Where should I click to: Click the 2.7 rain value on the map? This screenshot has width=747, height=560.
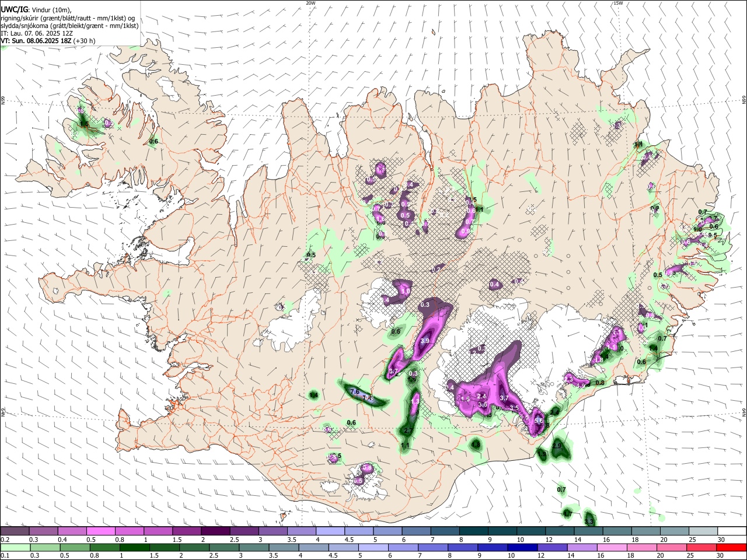[409, 431]
